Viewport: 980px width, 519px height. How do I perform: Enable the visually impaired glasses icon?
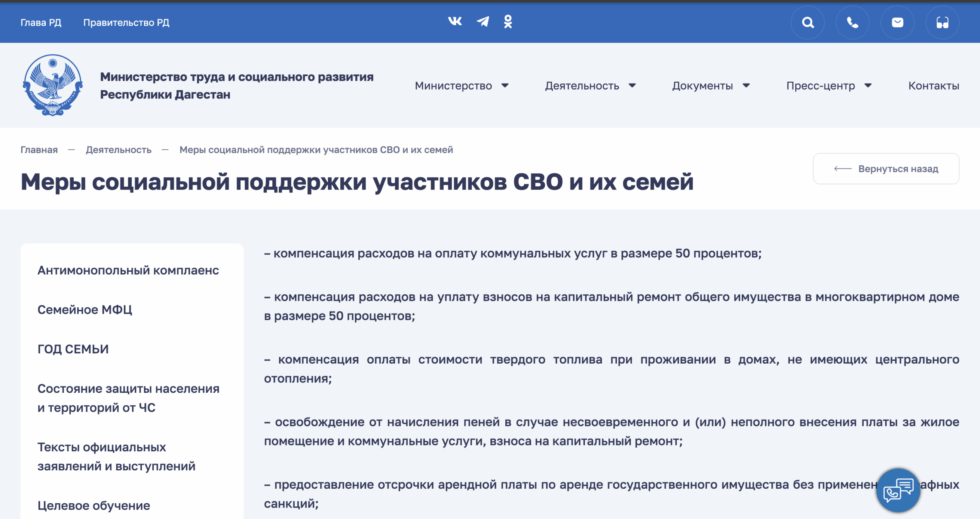942,23
